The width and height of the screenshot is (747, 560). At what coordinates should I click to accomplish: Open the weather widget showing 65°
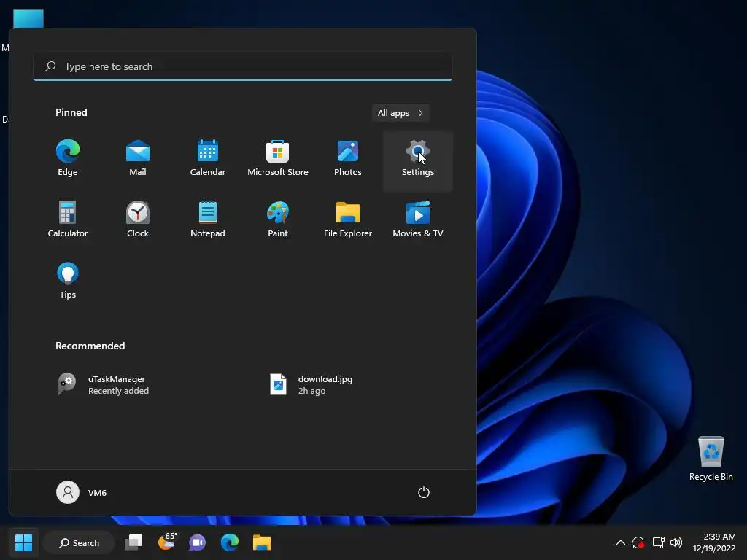coord(167,542)
